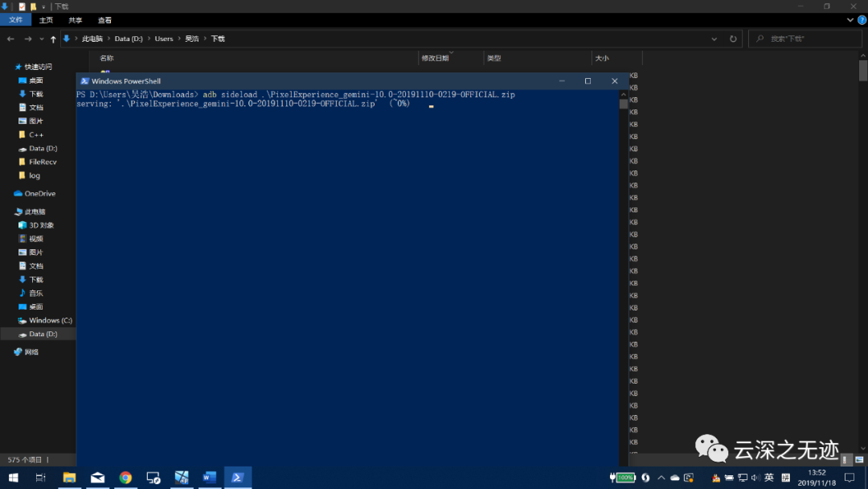
Task: Open the Quick Access Toolbar customize dropdown
Action: pos(43,6)
